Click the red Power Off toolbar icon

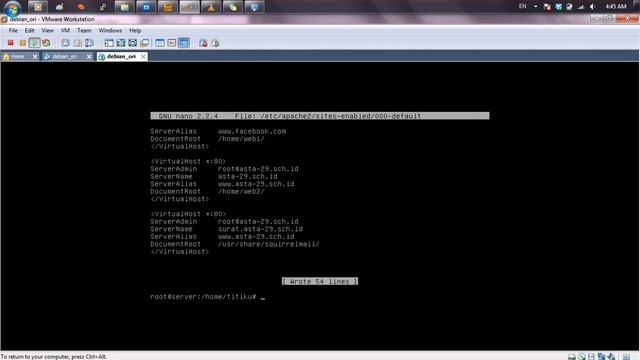point(11,43)
